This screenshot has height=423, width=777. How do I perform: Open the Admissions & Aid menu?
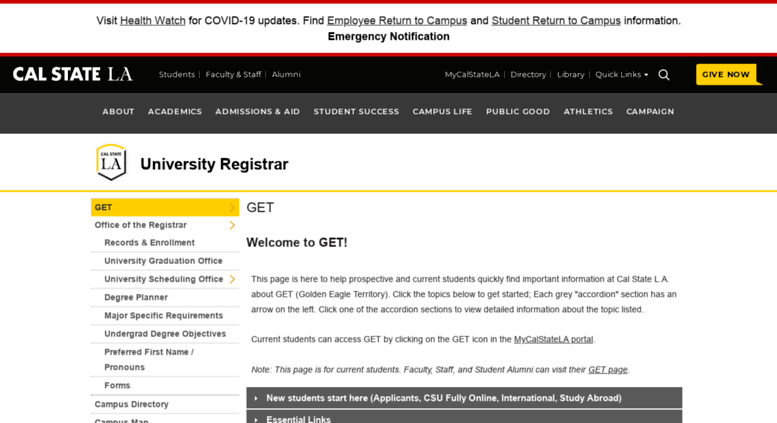pos(258,111)
